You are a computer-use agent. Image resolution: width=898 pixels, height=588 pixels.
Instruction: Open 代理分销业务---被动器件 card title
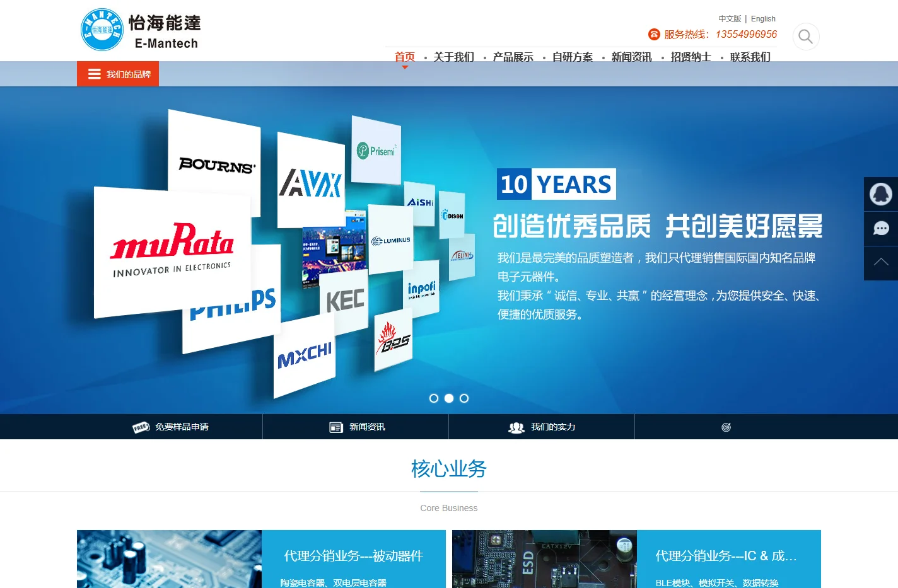pyautogui.click(x=353, y=556)
